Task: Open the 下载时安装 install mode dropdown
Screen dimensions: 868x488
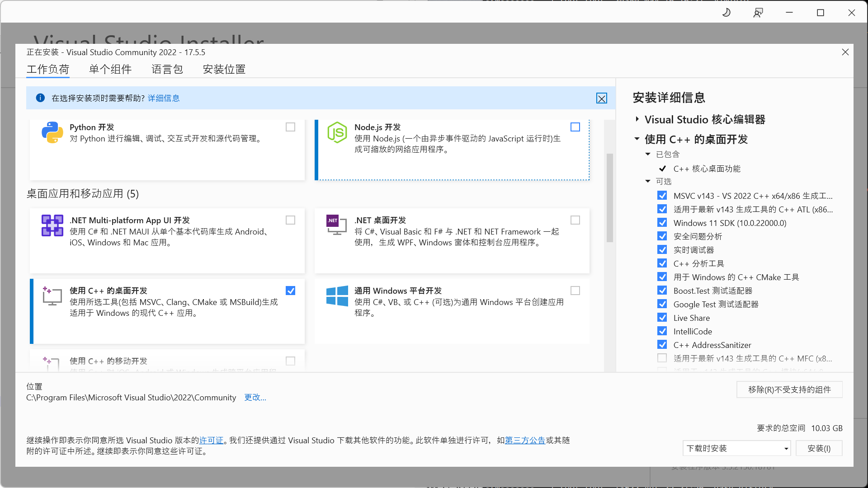Action: tap(736, 448)
